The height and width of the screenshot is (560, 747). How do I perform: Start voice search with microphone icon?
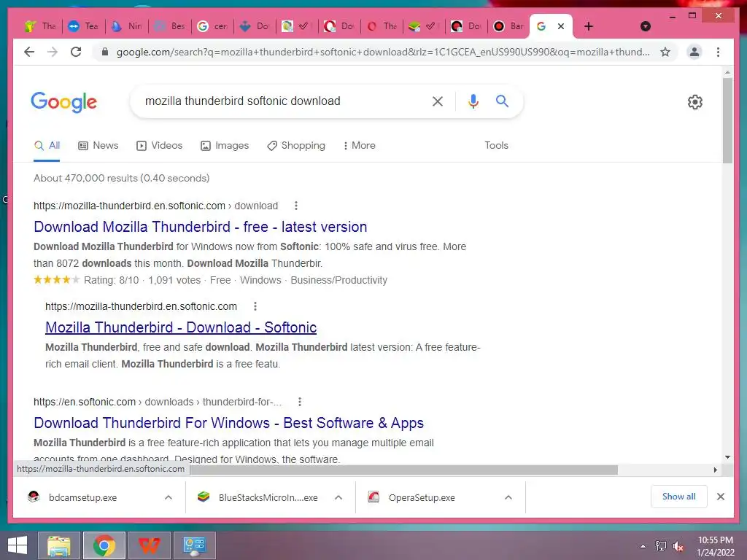coord(473,101)
